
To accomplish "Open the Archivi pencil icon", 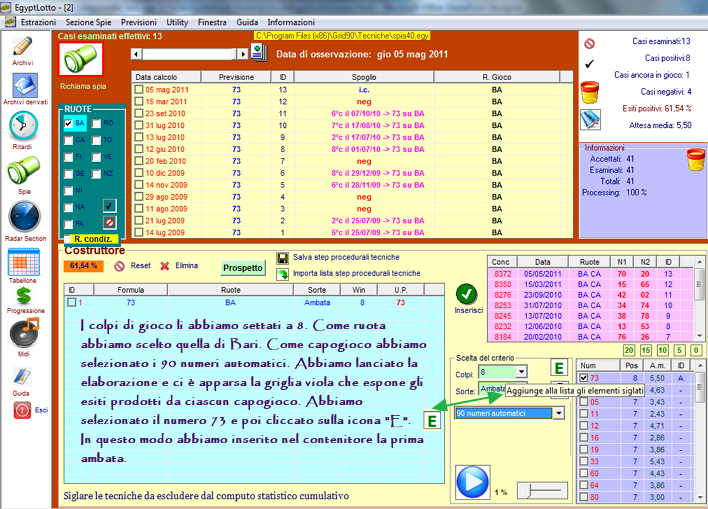I will 23,47.
